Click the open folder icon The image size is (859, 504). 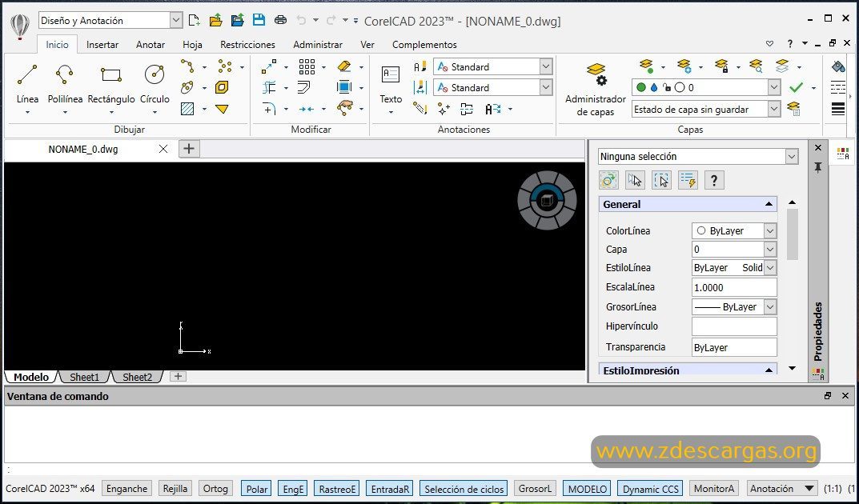(x=216, y=20)
